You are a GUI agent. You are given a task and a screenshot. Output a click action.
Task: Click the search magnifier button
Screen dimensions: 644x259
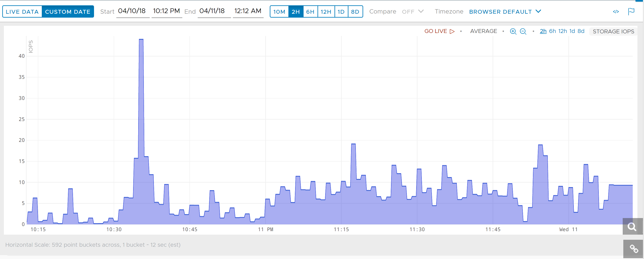tap(632, 226)
